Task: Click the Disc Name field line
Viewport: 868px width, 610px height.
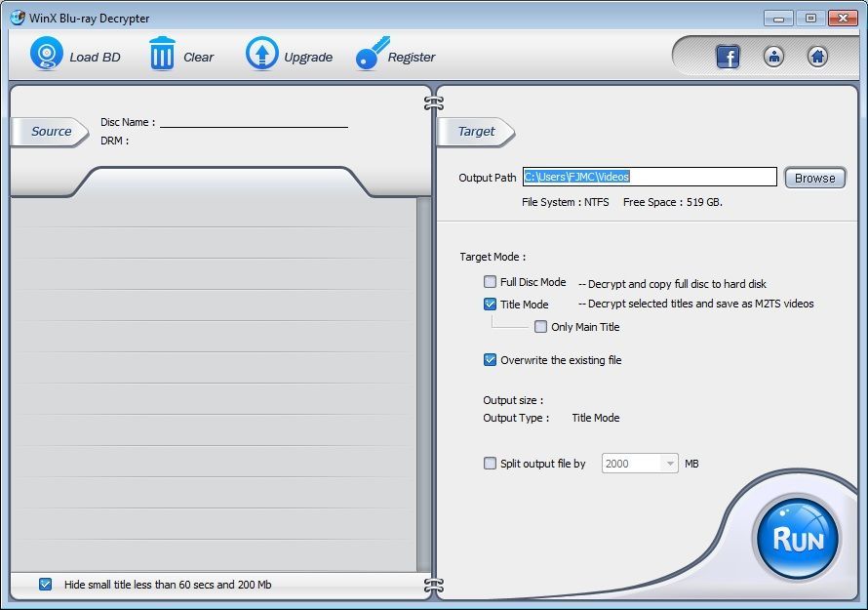Action: coord(255,122)
